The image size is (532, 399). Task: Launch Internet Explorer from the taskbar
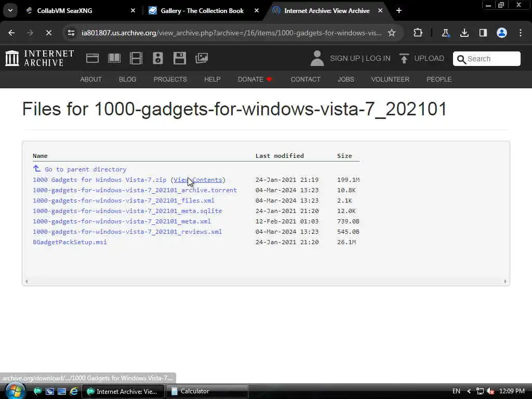point(74,391)
